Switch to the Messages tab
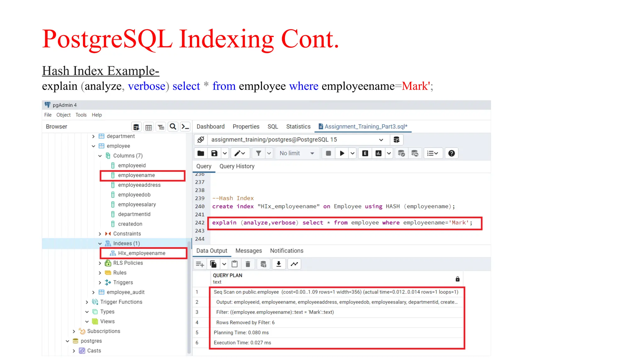The width and height of the screenshot is (644, 362). [248, 251]
